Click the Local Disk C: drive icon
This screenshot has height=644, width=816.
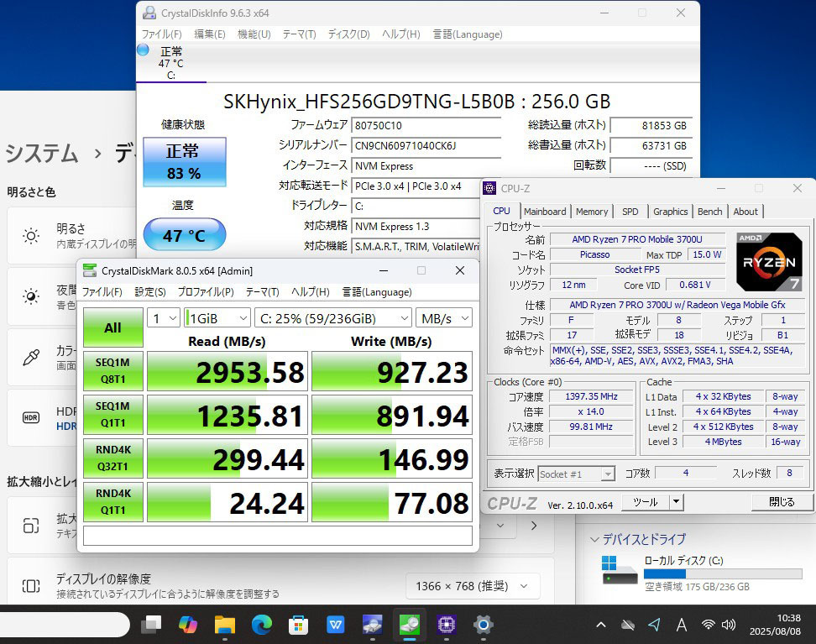click(620, 570)
